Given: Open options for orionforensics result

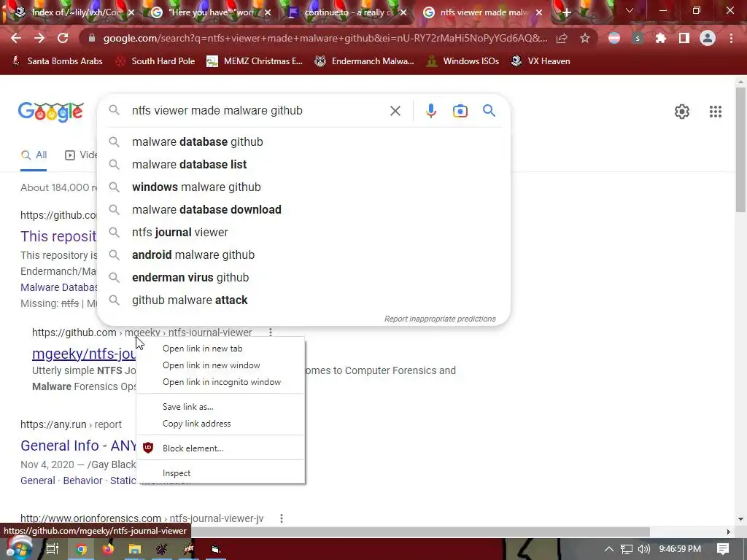Looking at the screenshot, I should (282, 518).
